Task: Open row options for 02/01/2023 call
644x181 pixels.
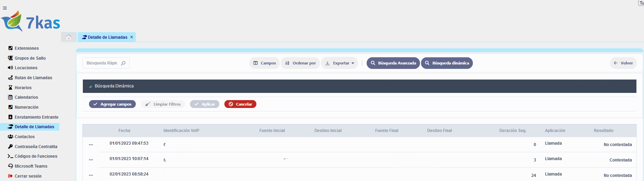Action: (x=91, y=175)
